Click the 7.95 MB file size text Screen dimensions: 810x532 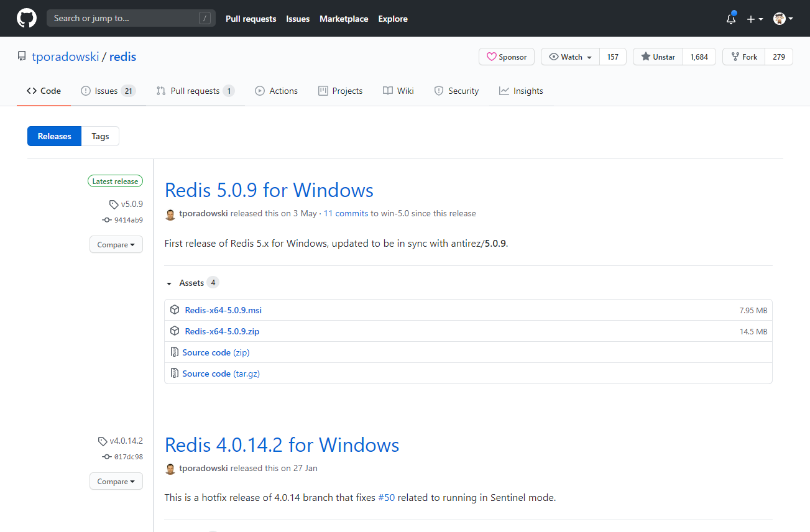click(753, 310)
